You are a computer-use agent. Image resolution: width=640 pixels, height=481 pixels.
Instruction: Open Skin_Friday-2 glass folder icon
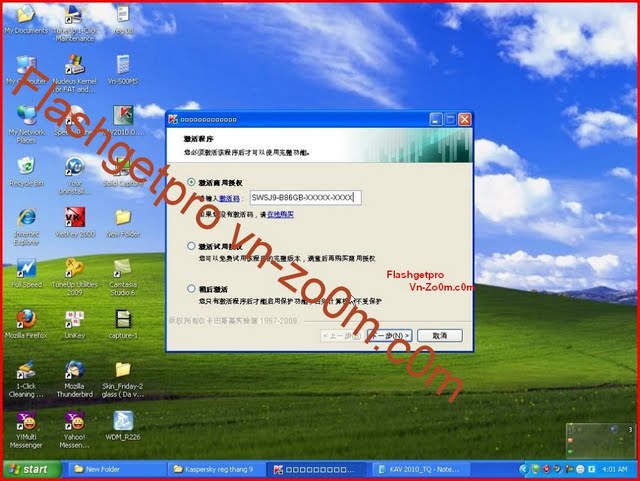coord(123,379)
